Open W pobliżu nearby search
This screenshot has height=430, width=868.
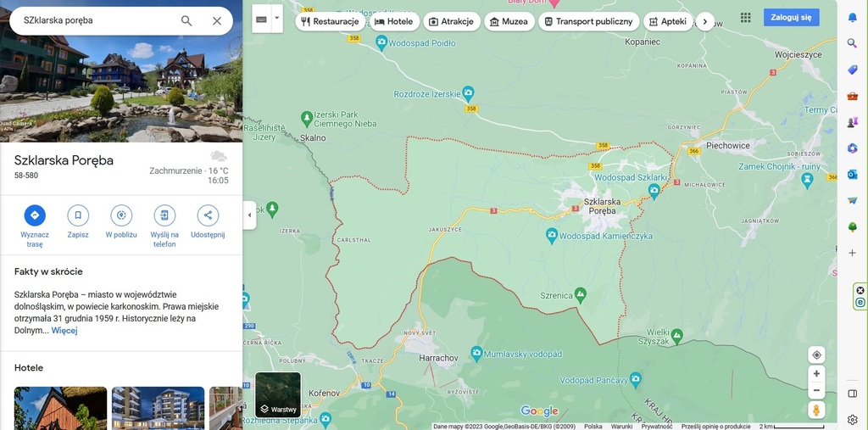pyautogui.click(x=121, y=215)
